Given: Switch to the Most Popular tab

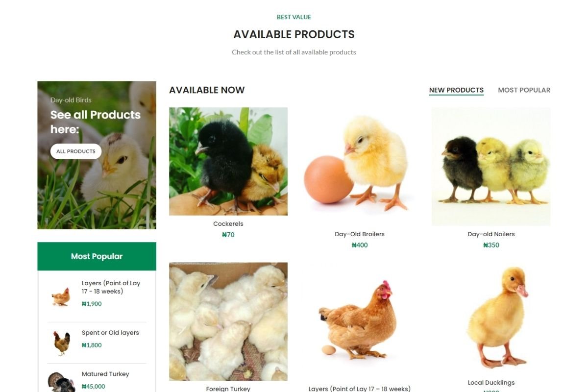Looking at the screenshot, I should [x=524, y=90].
